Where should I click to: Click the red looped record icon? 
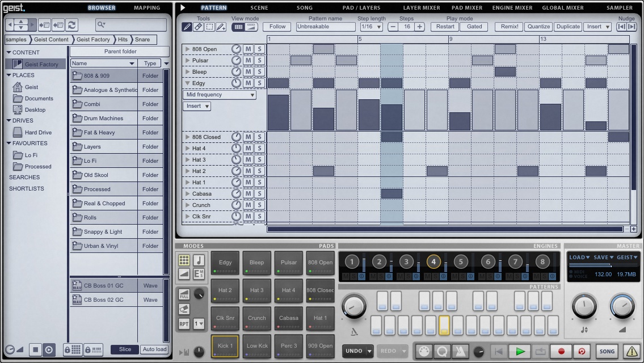coord(582,351)
